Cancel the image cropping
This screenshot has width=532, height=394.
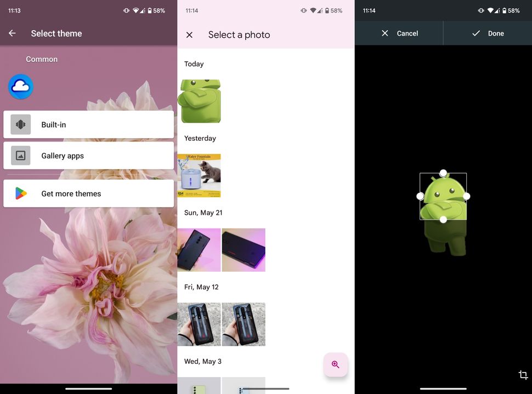click(x=399, y=33)
